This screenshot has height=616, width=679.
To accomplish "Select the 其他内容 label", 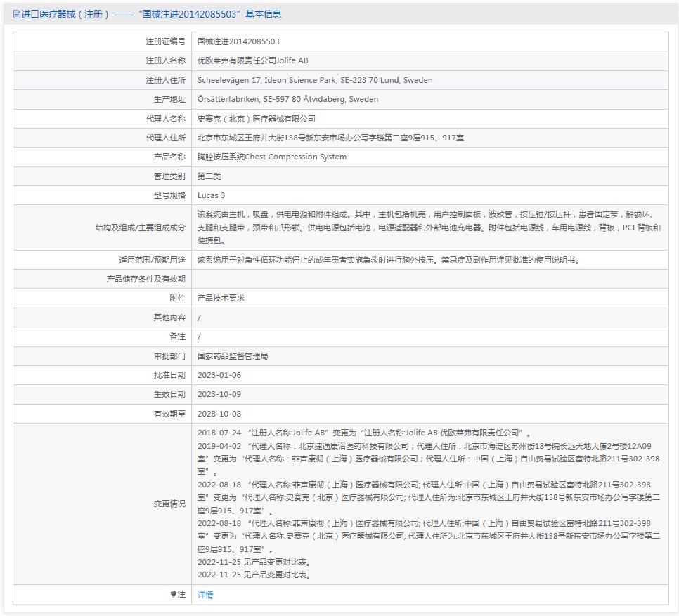I will tap(169, 317).
